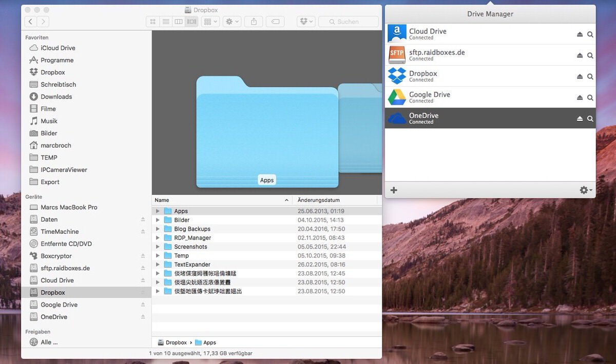Expand the Blog Backups folder triangle
Image resolution: width=616 pixels, height=364 pixels.
pos(158,229)
